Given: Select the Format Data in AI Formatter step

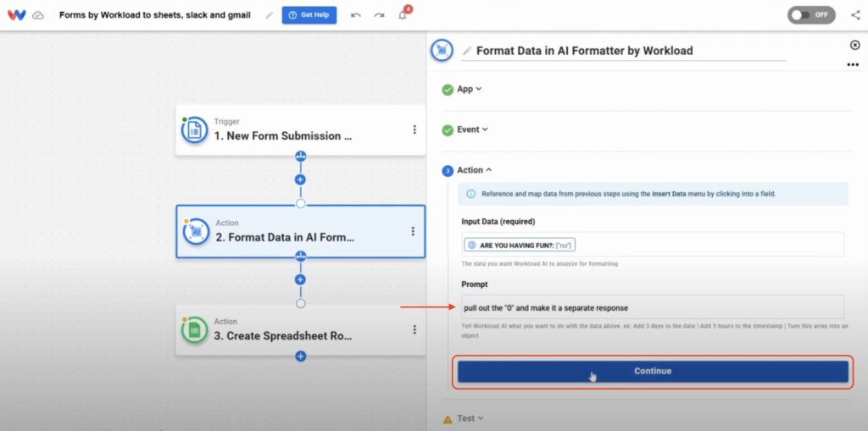Looking at the screenshot, I should click(x=301, y=231).
